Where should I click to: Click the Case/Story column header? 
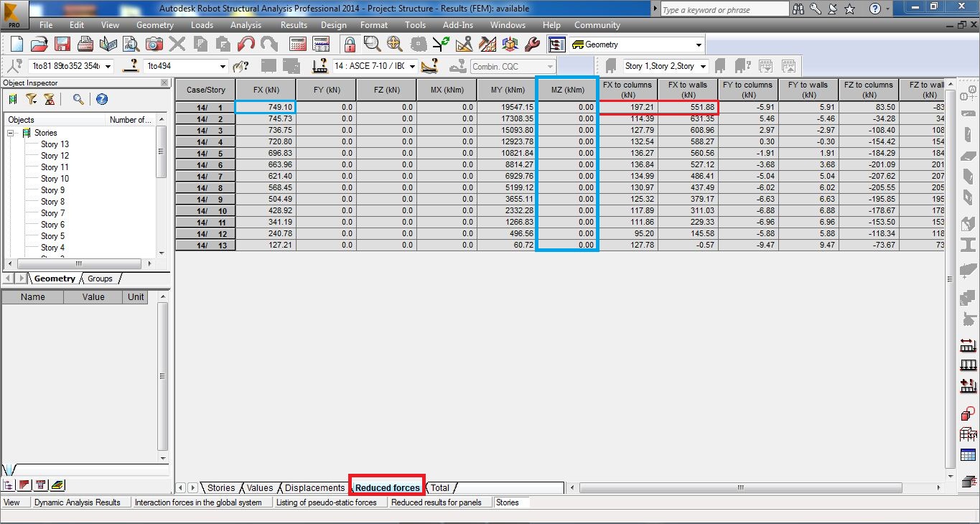tap(205, 90)
